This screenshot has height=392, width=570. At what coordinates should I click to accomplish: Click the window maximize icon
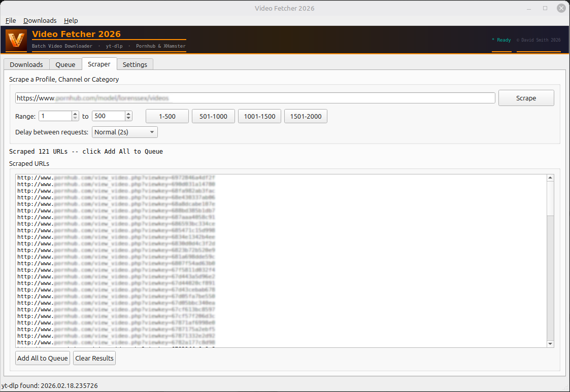click(545, 8)
